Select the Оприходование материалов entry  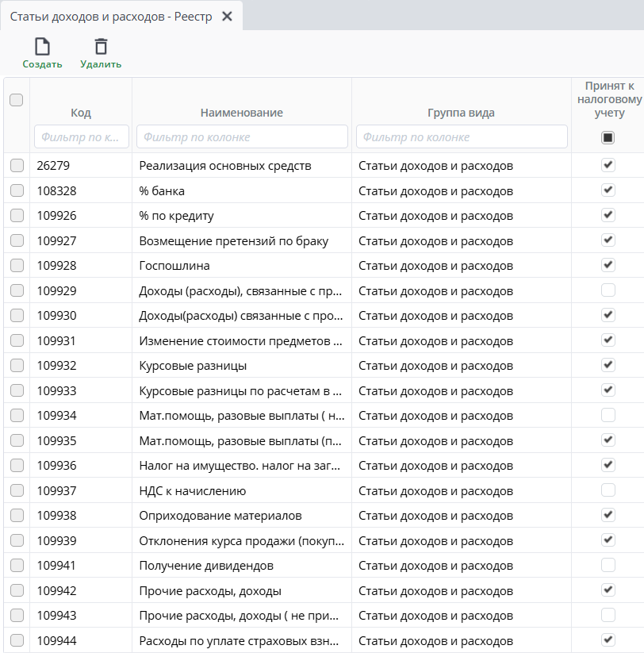(x=220, y=516)
